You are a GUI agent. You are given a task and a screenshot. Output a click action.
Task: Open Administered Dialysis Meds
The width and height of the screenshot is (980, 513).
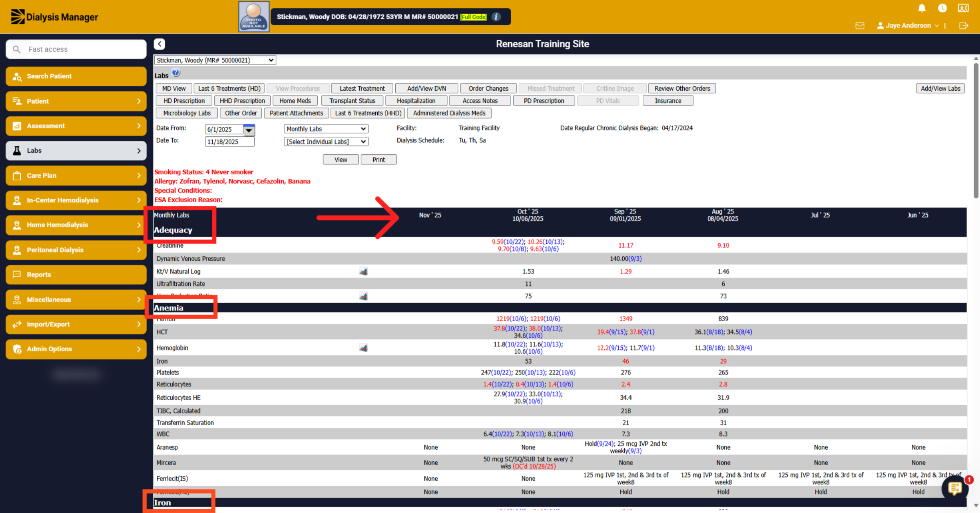tap(449, 113)
